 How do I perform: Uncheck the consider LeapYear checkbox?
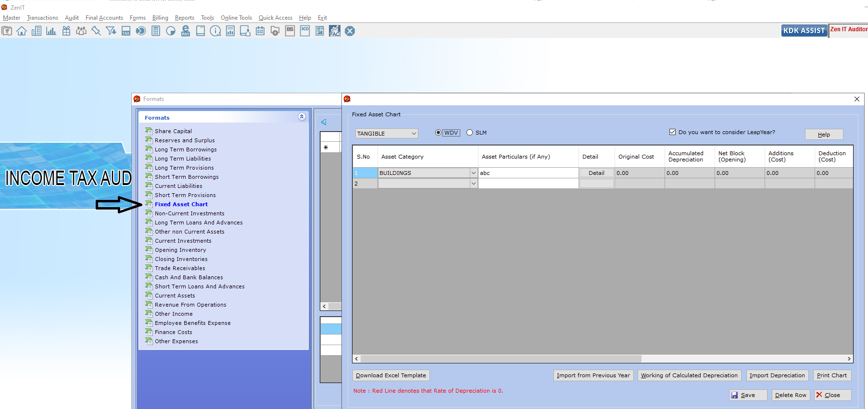672,132
